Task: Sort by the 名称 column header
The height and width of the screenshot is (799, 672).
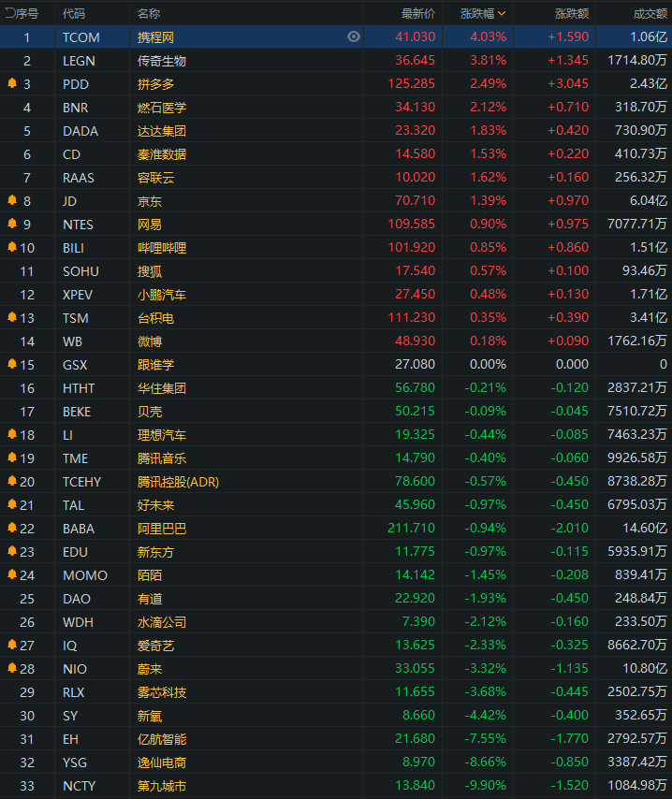Action: (149, 14)
